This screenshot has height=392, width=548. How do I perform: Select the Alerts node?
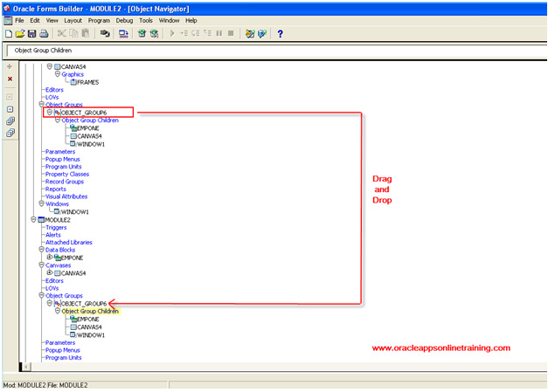pos(53,235)
